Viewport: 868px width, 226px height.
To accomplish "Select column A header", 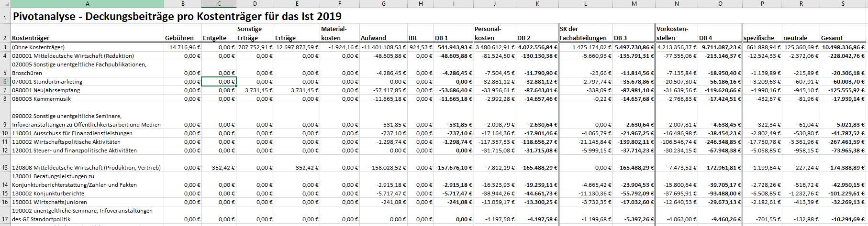I will click(87, 4).
